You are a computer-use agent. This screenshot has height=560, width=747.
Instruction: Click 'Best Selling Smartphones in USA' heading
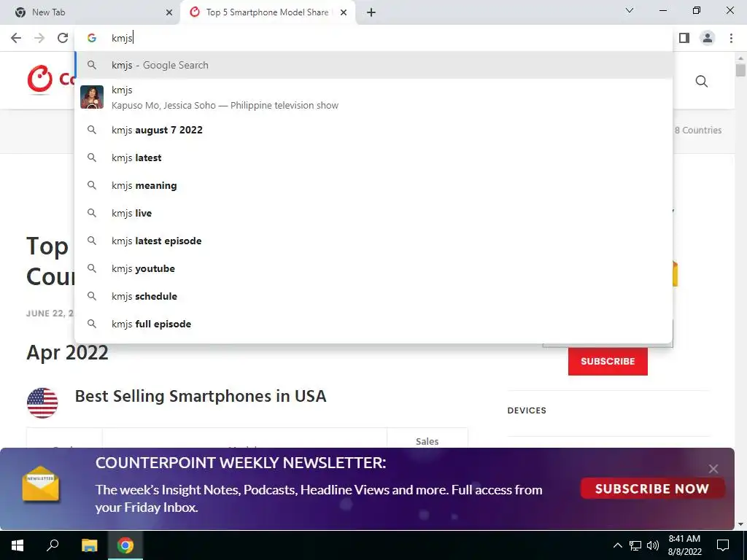point(201,396)
